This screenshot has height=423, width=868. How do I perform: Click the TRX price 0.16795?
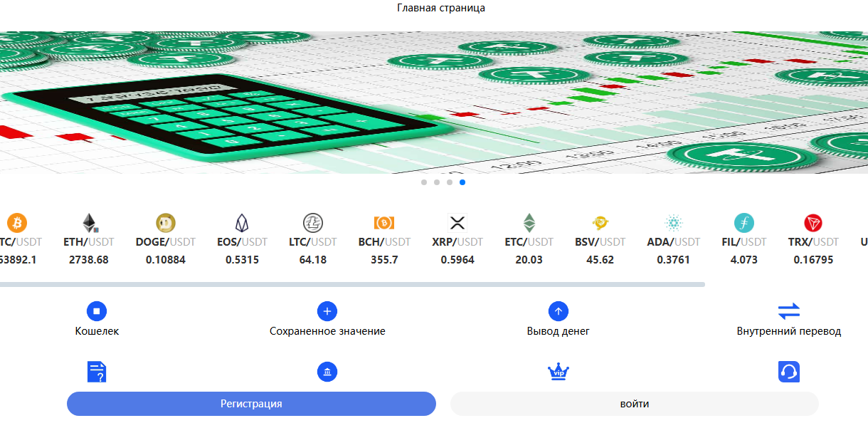point(813,260)
